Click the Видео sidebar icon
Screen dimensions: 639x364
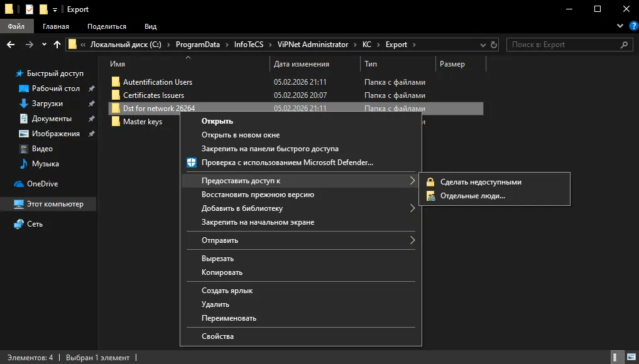(24, 149)
